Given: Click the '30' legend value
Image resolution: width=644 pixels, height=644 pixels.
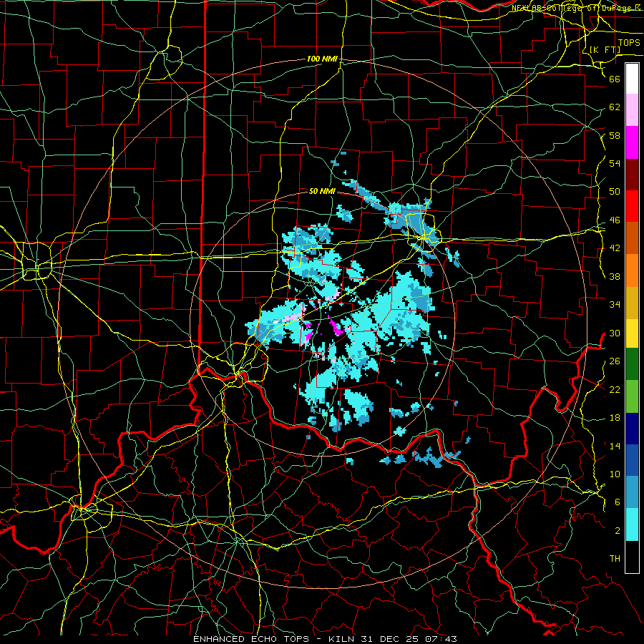Looking at the screenshot, I should pyautogui.click(x=615, y=333).
